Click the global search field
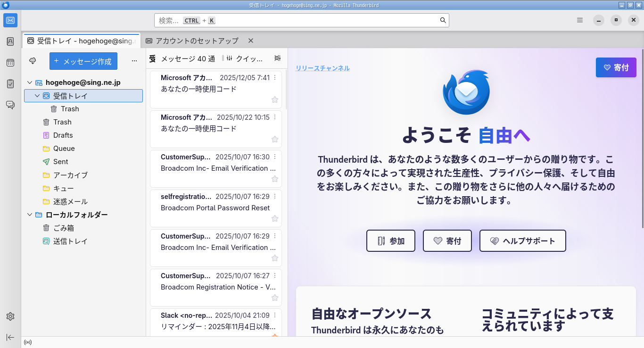 [x=301, y=20]
